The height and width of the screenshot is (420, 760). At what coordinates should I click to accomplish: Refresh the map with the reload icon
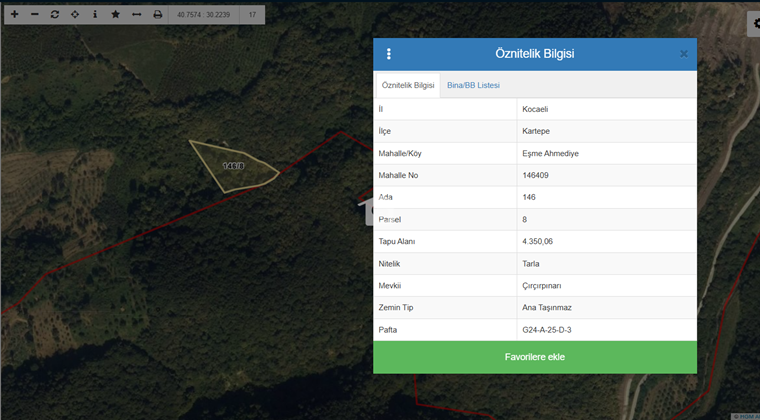point(55,15)
